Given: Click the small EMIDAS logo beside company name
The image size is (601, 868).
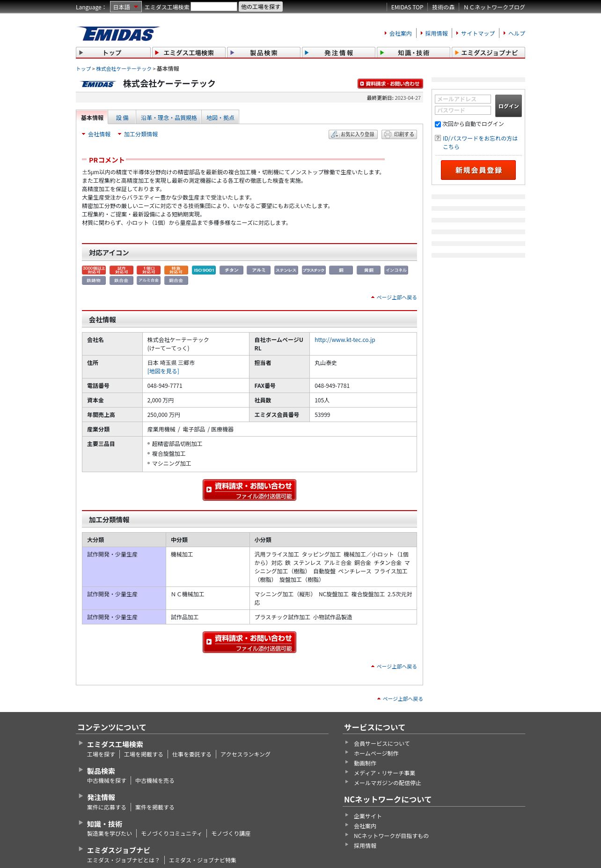Looking at the screenshot, I should 97,84.
